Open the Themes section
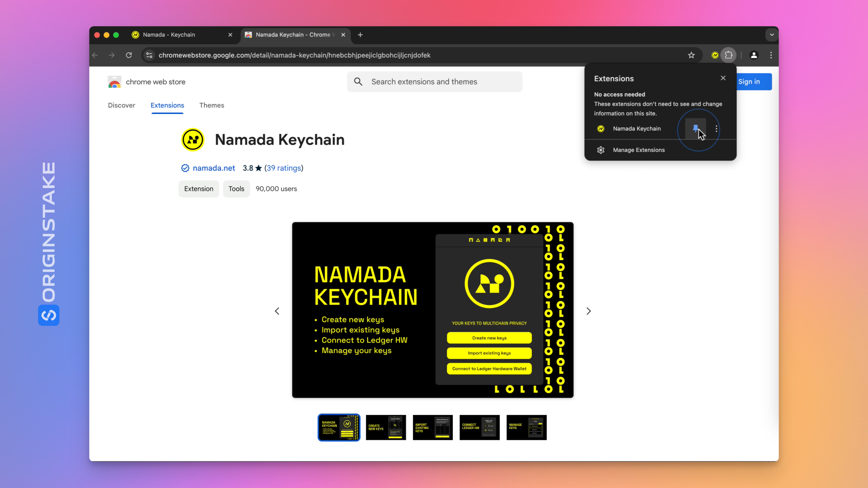The width and height of the screenshot is (868, 488). [x=212, y=105]
